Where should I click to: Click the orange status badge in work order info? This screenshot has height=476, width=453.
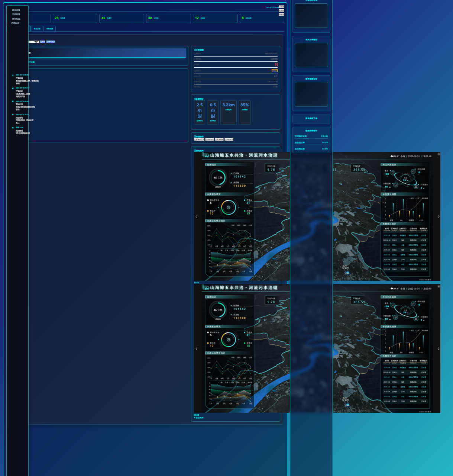(x=274, y=71)
